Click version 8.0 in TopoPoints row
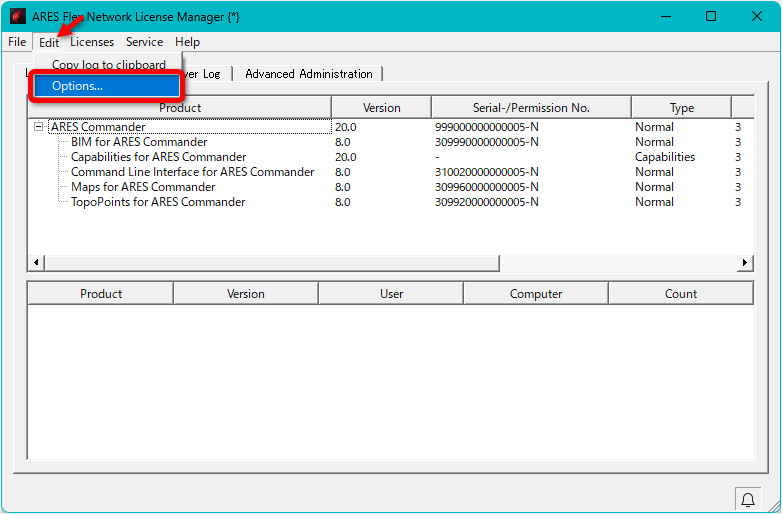Screen dimensions: 782x514 342,202
